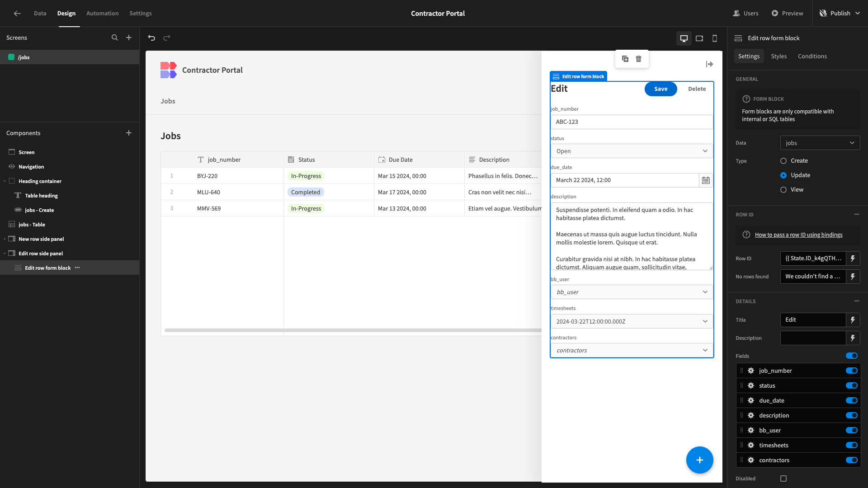Viewport: 868px width, 488px height.
Task: Open settings gear for contractors field
Action: [x=751, y=460]
